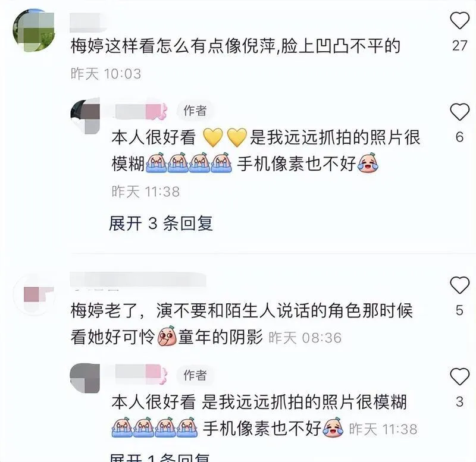Like the author's reply with 3 likes
This screenshot has height=462, width=476.
point(459,376)
